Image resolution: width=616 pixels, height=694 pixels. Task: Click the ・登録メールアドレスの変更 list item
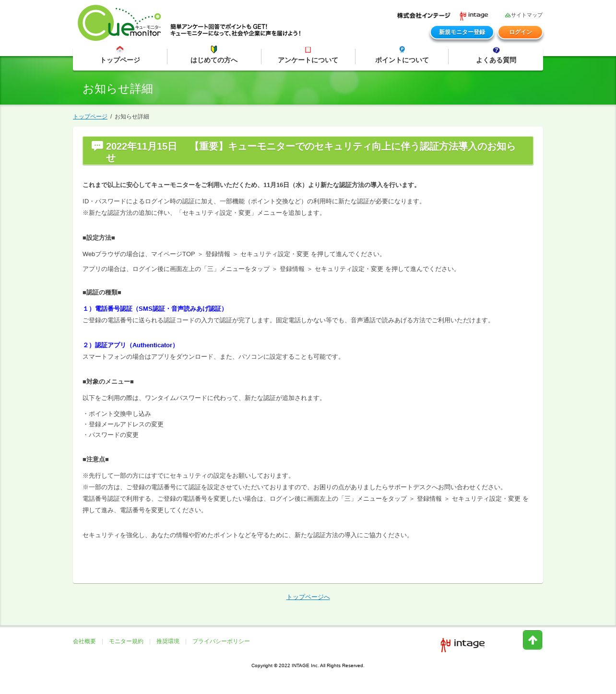[x=123, y=424]
